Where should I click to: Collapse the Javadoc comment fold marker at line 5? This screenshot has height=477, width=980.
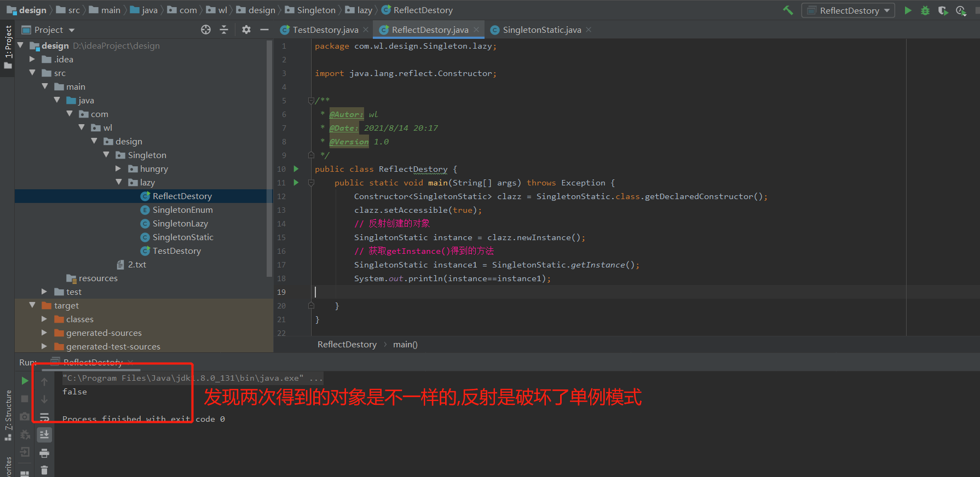pyautogui.click(x=311, y=101)
